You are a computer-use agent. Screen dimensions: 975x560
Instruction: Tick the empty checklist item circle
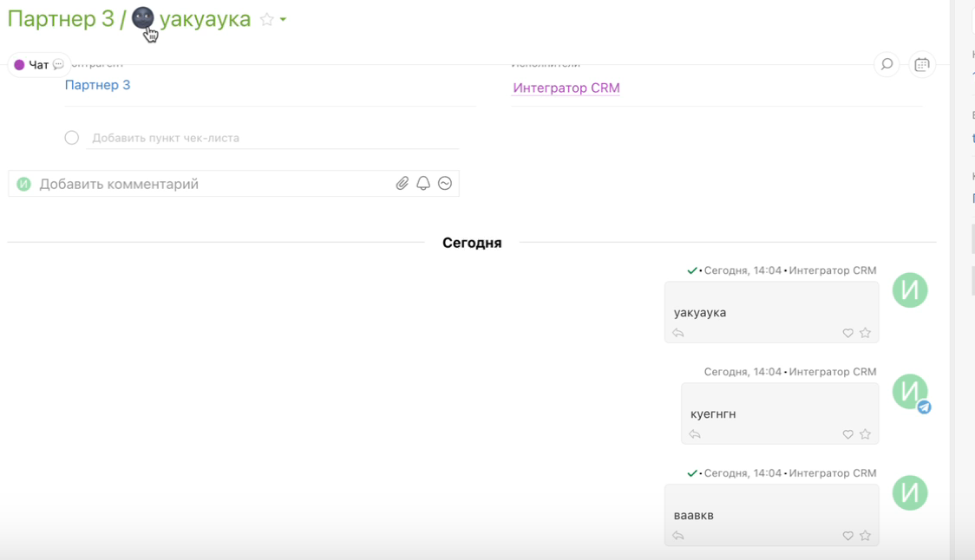tap(72, 138)
